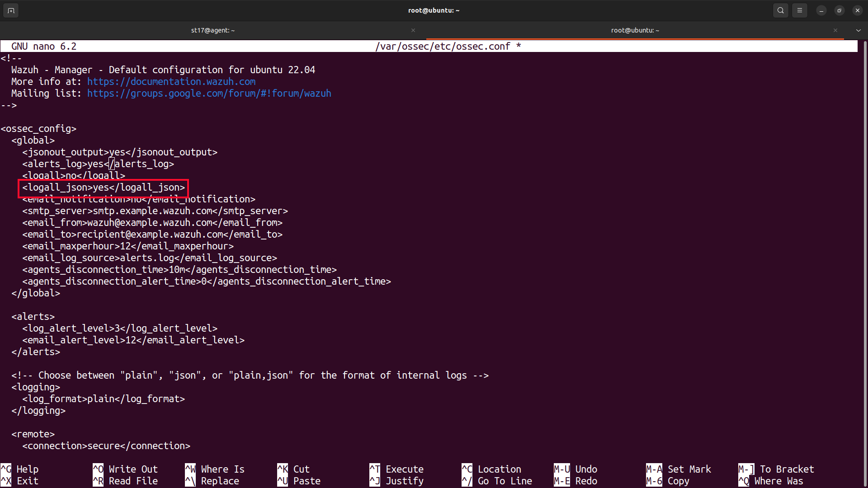Open documentation.wazuh.com link
Image resolution: width=868 pixels, height=488 pixels.
171,82
